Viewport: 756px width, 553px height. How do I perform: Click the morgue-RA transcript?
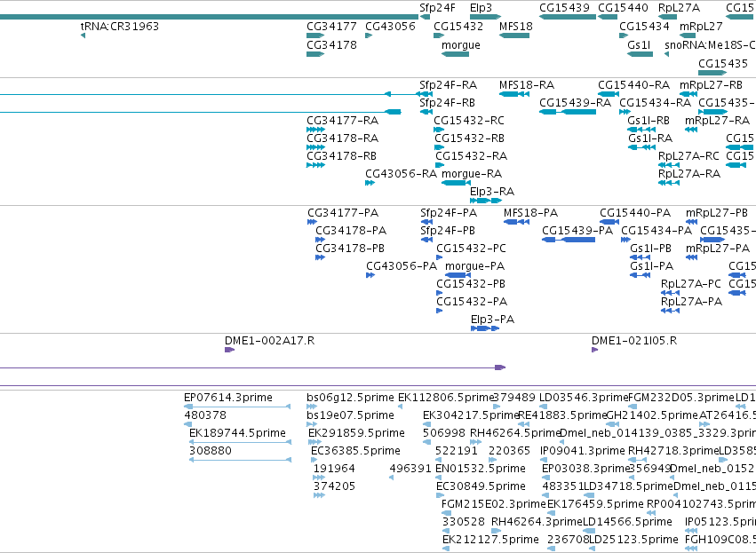click(x=456, y=183)
